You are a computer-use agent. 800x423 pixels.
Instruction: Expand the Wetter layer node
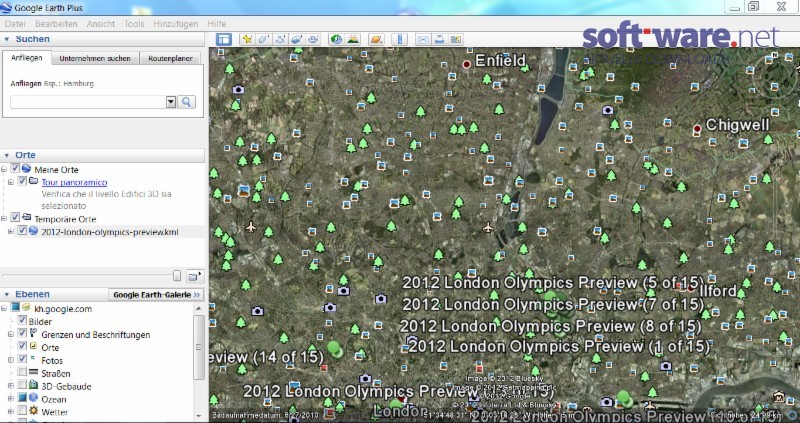click(x=11, y=412)
